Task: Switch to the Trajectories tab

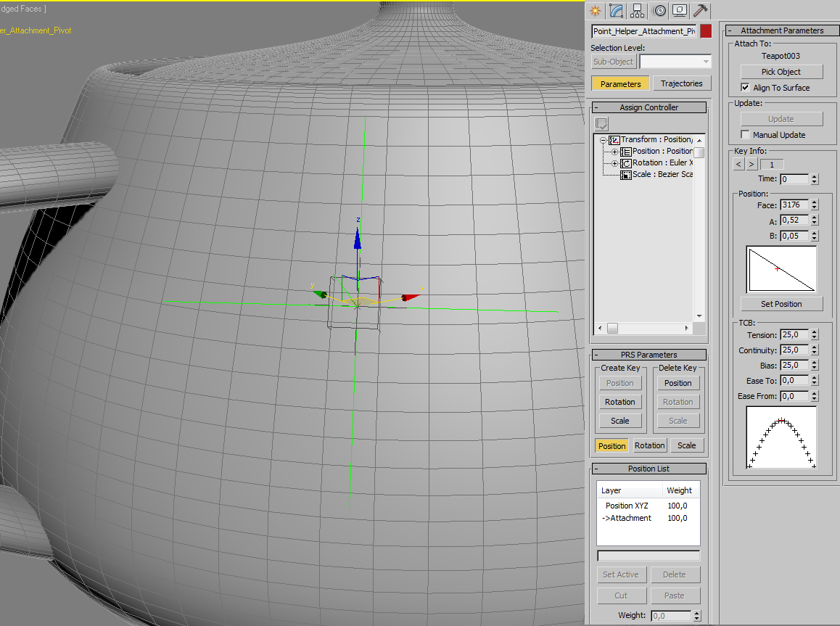Action: [681, 83]
